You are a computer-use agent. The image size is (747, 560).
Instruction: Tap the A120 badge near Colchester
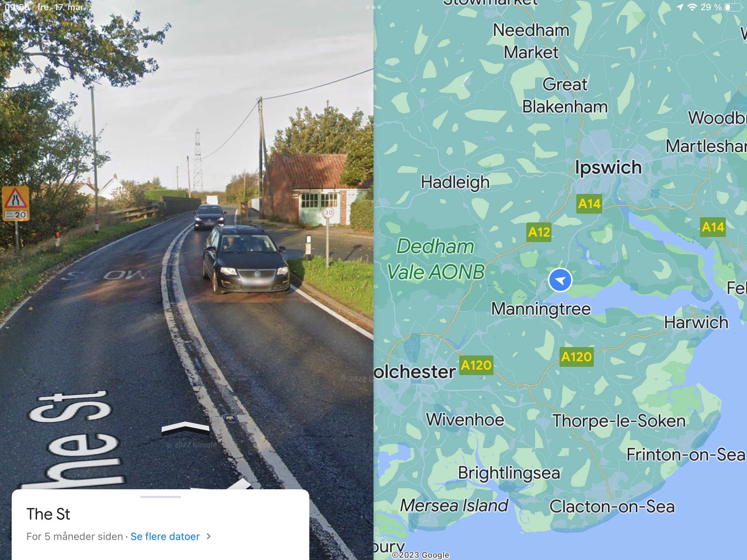coord(476,365)
